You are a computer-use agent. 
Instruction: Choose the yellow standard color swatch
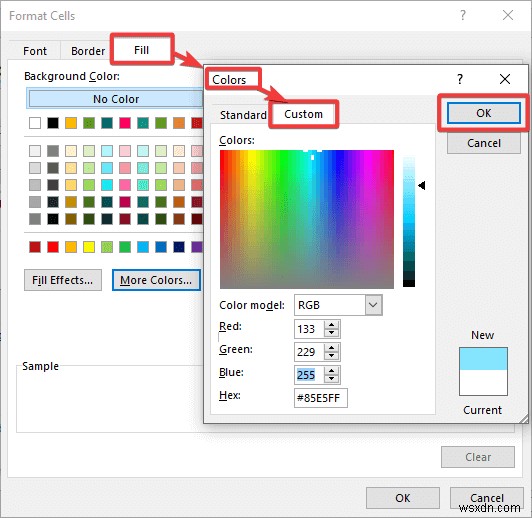pos(89,247)
